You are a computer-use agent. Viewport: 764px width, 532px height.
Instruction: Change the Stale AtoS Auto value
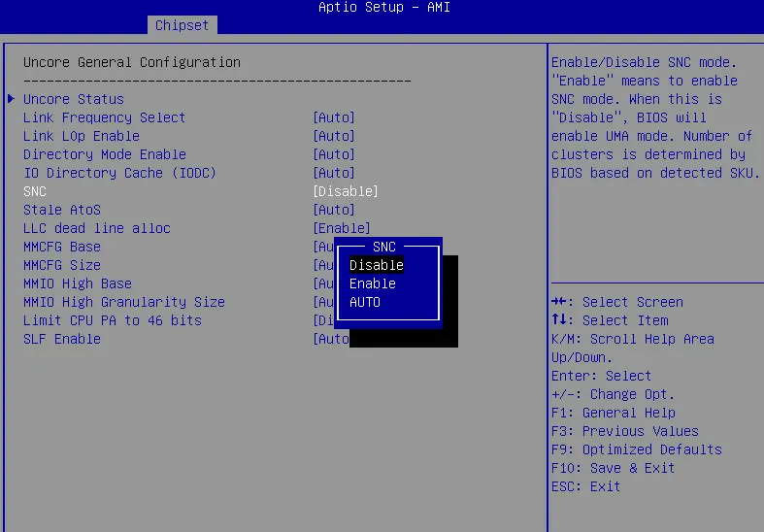334,210
